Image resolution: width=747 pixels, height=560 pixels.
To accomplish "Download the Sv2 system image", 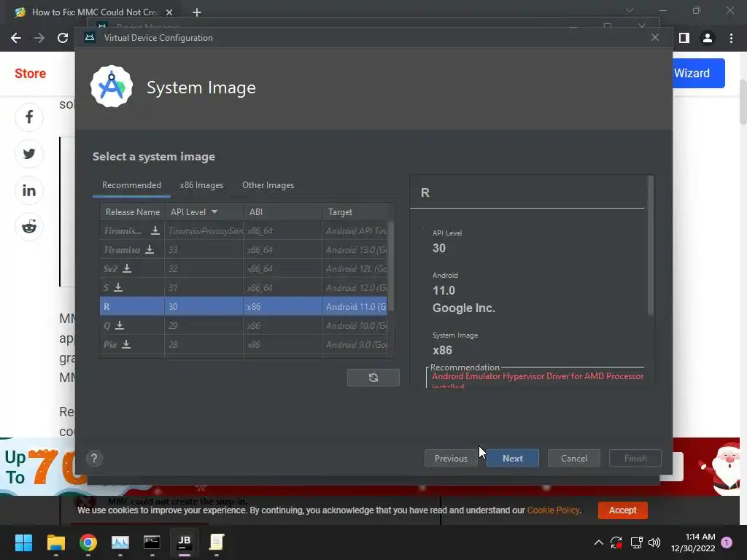I will coord(127,268).
